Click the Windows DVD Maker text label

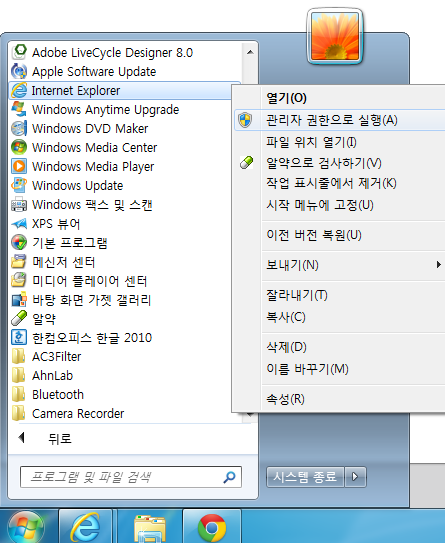90,128
